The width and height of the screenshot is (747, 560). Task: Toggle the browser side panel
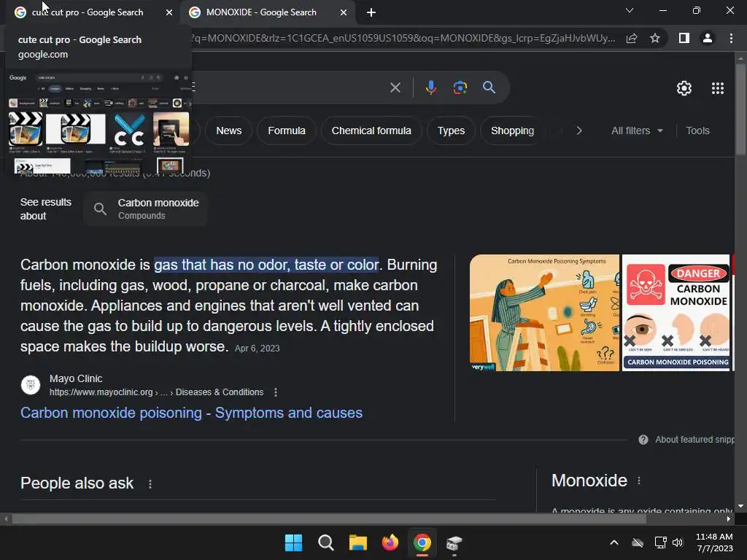[x=684, y=38]
